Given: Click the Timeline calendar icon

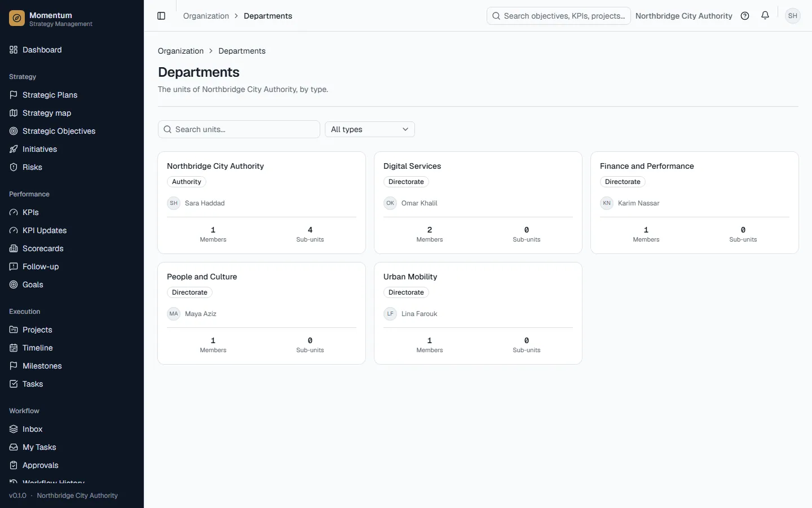Looking at the screenshot, I should coord(14,348).
